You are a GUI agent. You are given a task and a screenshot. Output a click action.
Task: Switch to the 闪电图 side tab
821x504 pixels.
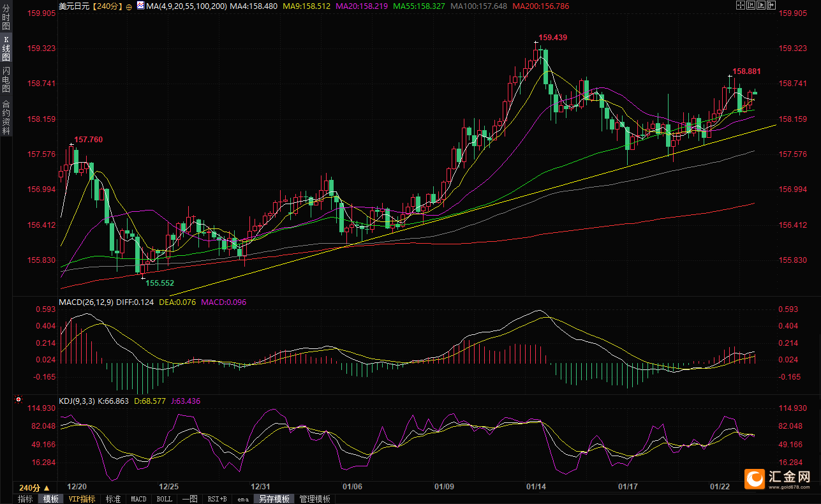[6, 79]
